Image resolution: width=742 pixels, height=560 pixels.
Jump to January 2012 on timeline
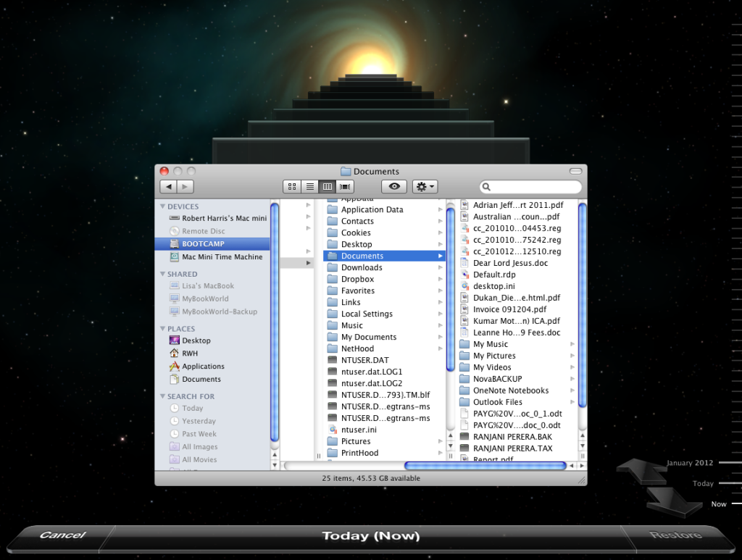690,463
